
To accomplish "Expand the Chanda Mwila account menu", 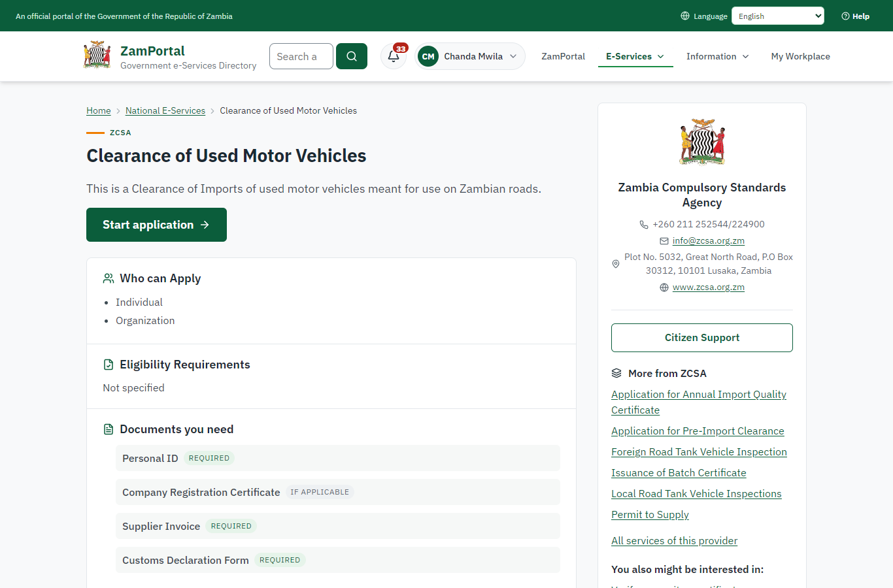I will point(470,56).
